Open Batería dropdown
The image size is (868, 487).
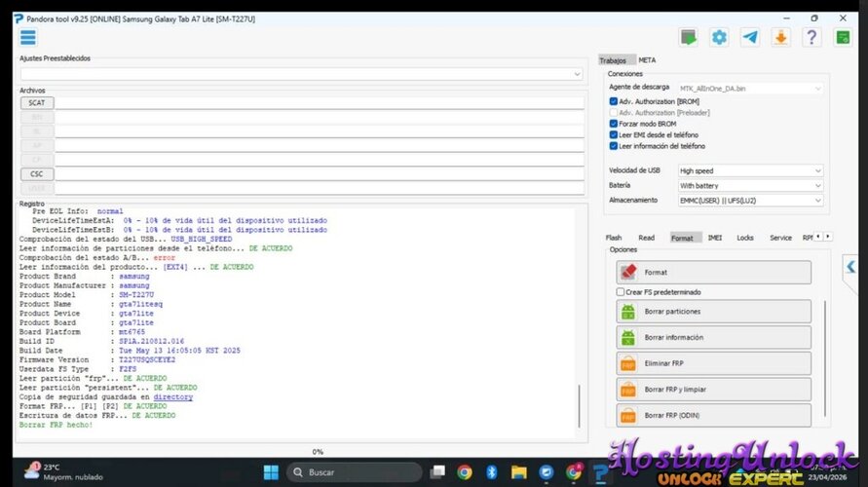[x=750, y=186]
